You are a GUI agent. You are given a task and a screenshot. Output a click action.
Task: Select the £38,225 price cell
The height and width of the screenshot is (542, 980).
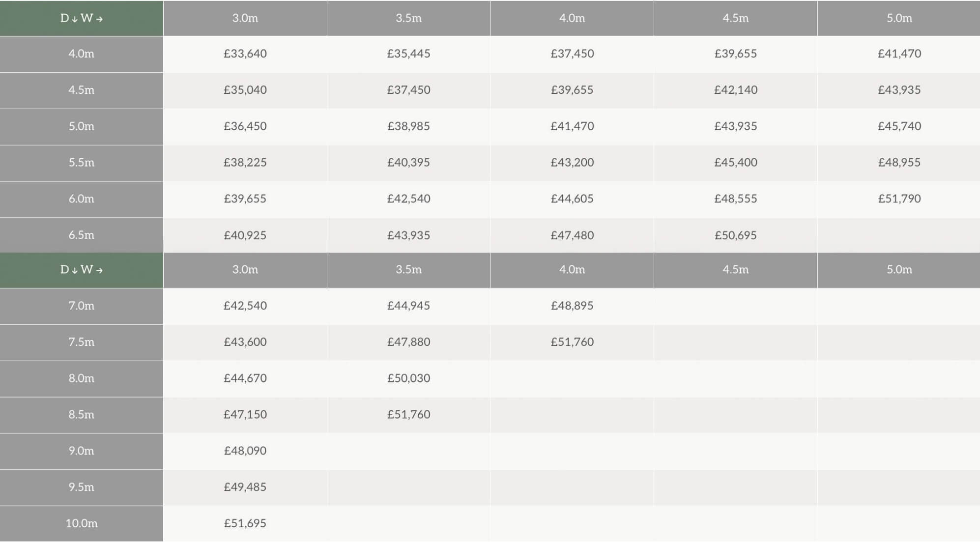[x=245, y=163]
